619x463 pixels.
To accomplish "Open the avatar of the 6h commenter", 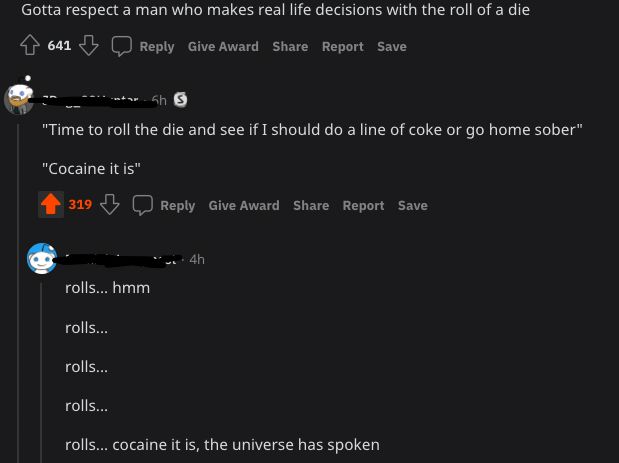I will click(20, 98).
